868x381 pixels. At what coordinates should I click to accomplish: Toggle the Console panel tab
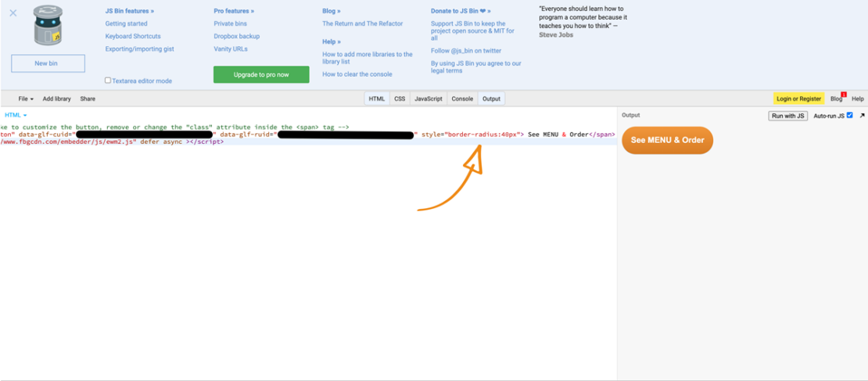(462, 99)
